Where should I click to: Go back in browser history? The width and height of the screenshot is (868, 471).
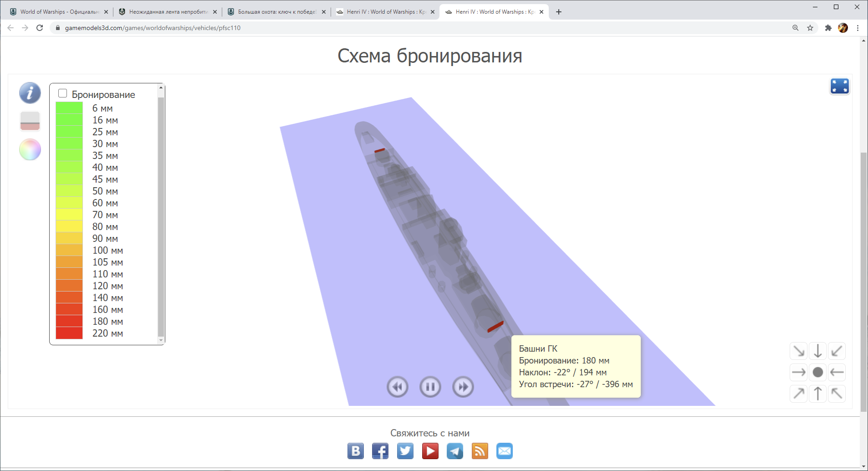click(x=10, y=28)
